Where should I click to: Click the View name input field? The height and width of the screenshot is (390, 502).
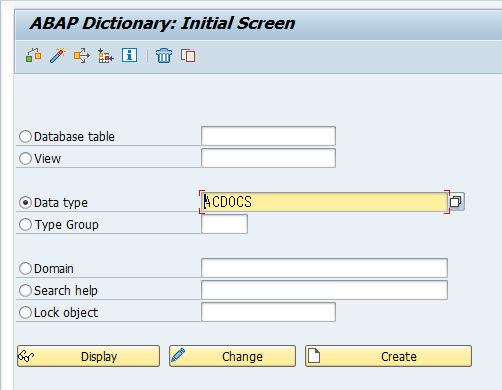pos(268,158)
